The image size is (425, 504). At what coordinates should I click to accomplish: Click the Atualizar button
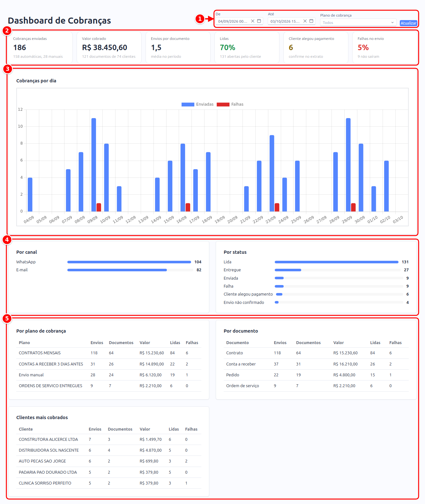click(408, 23)
